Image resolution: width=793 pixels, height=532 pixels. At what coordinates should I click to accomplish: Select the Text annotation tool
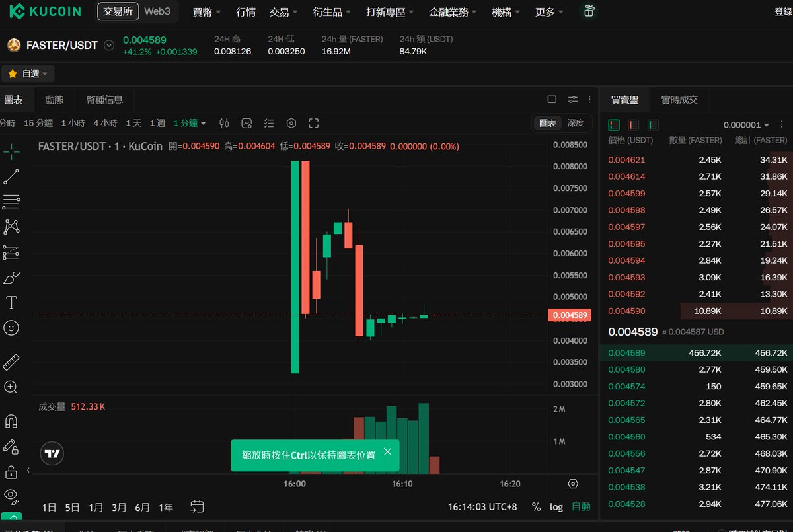pyautogui.click(x=11, y=303)
